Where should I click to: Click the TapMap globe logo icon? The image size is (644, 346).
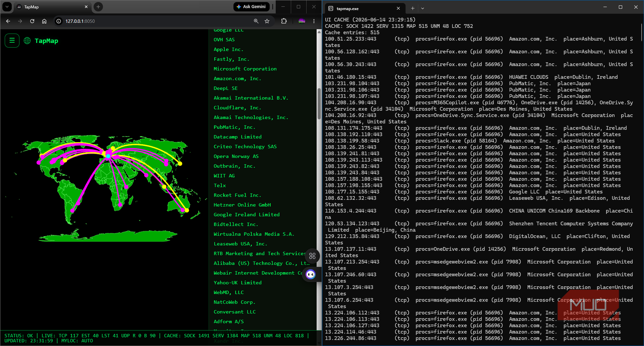tap(27, 41)
